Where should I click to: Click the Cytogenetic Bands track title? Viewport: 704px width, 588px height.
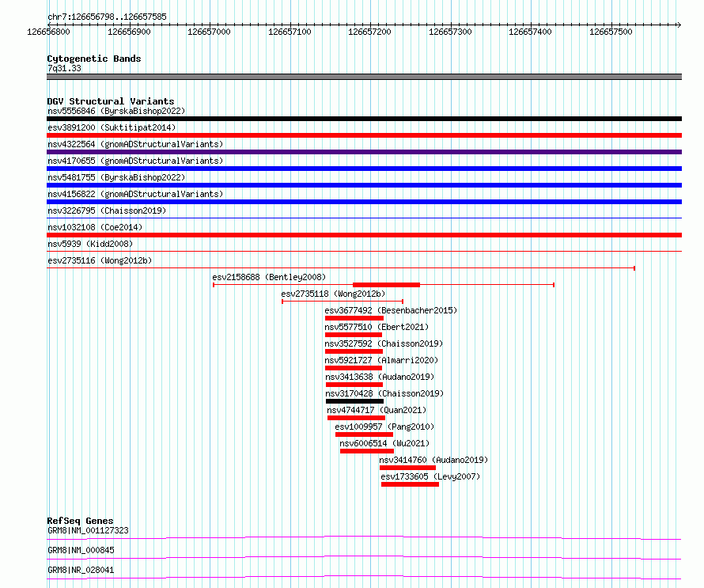(94, 59)
